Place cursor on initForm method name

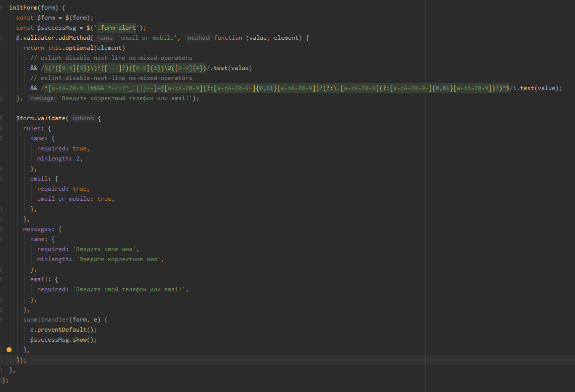23,8
